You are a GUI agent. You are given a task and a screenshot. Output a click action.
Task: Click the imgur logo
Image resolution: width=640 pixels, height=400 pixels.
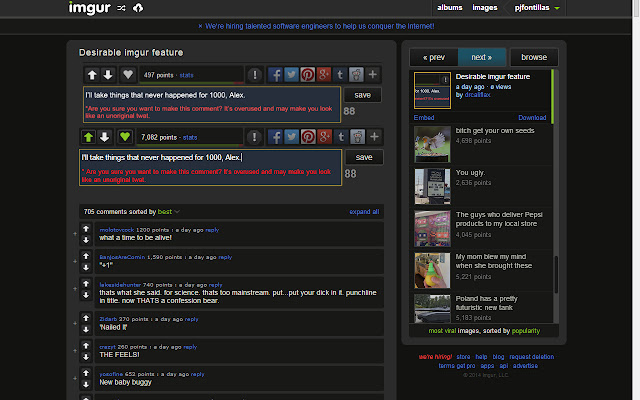(89, 8)
